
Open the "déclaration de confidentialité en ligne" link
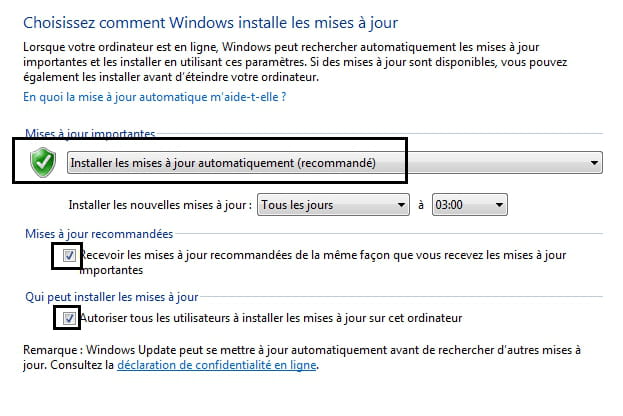pos(217,365)
